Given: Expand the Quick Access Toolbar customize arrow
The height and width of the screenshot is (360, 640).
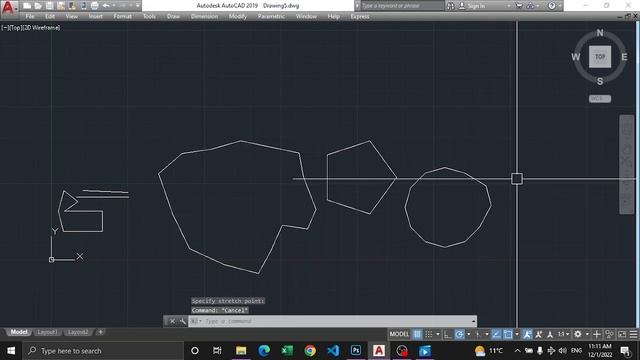Looking at the screenshot, I should pyautogui.click(x=138, y=6).
